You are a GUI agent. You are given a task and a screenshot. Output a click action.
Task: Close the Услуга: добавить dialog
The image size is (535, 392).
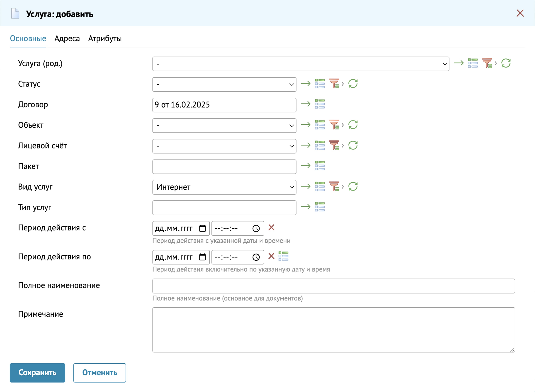tap(520, 13)
